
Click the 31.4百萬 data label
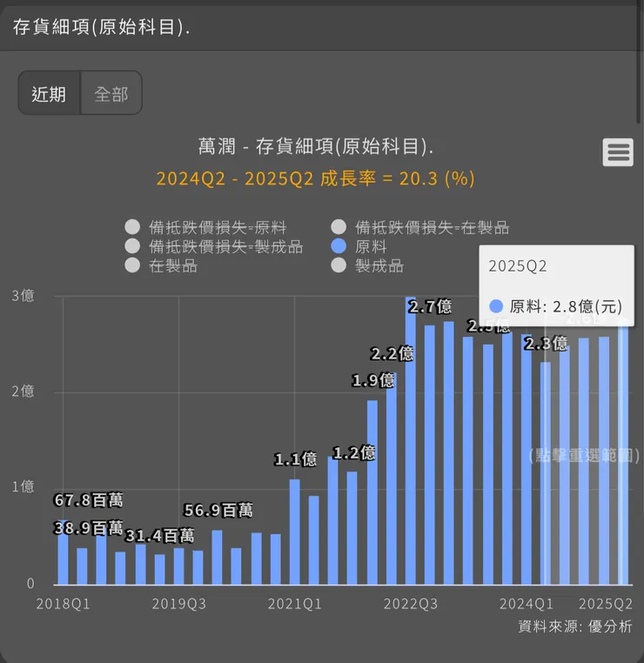159,536
